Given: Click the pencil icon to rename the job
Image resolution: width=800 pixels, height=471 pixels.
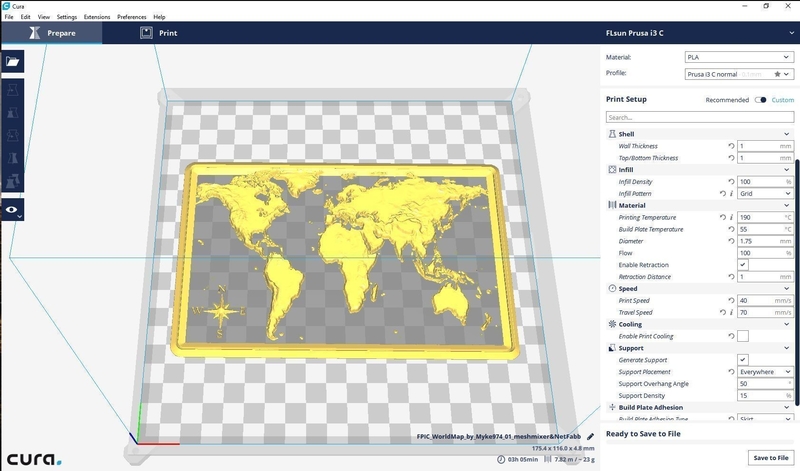Looking at the screenshot, I should point(590,436).
